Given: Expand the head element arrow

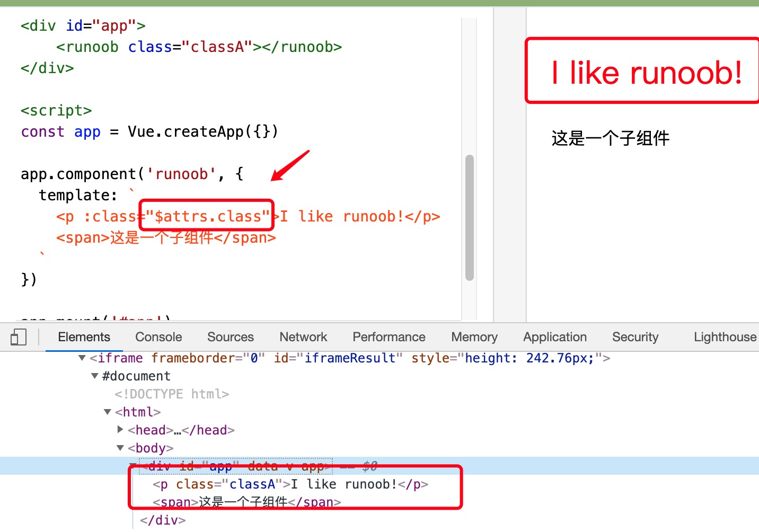Looking at the screenshot, I should coord(120,430).
